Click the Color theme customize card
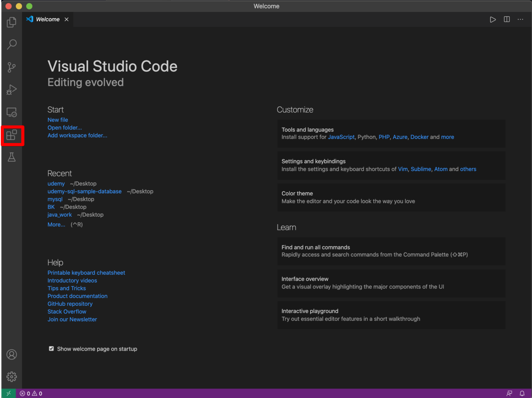Image resolution: width=532 pixels, height=398 pixels. [x=391, y=197]
